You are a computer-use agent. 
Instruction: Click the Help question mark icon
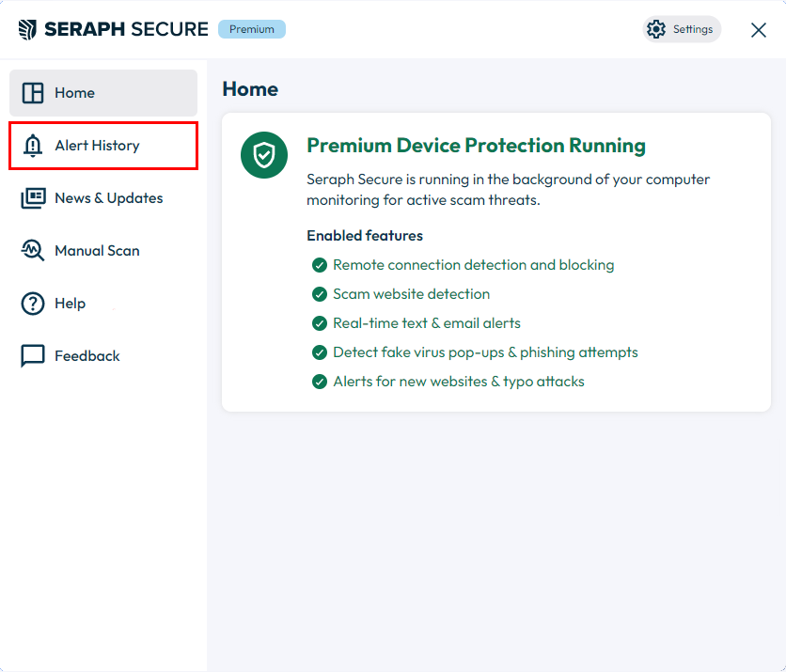pyautogui.click(x=33, y=304)
